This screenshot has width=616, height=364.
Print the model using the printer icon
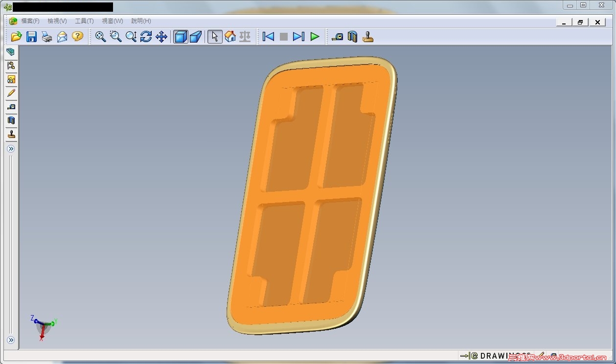(x=47, y=37)
